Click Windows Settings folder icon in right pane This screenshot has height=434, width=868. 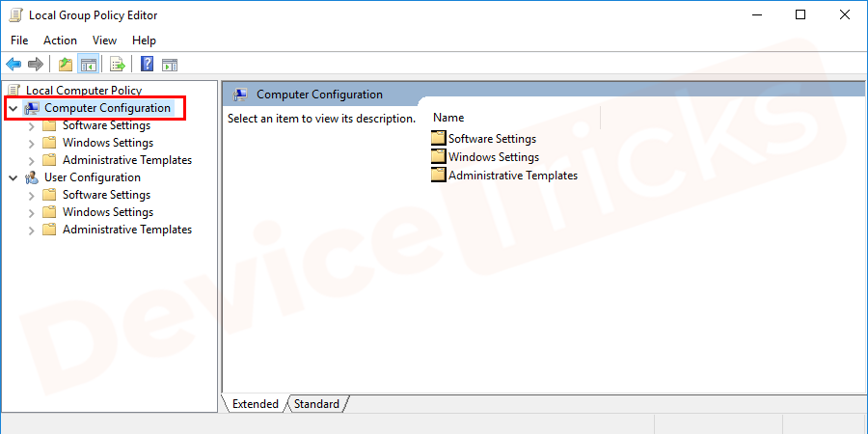click(439, 156)
